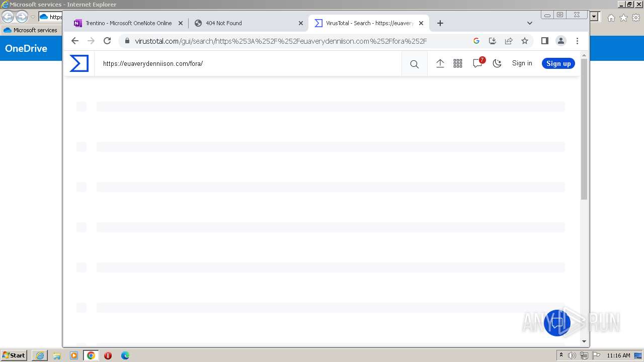The image size is (644, 362).
Task: Open Internet Explorer home icon
Action: (611, 18)
